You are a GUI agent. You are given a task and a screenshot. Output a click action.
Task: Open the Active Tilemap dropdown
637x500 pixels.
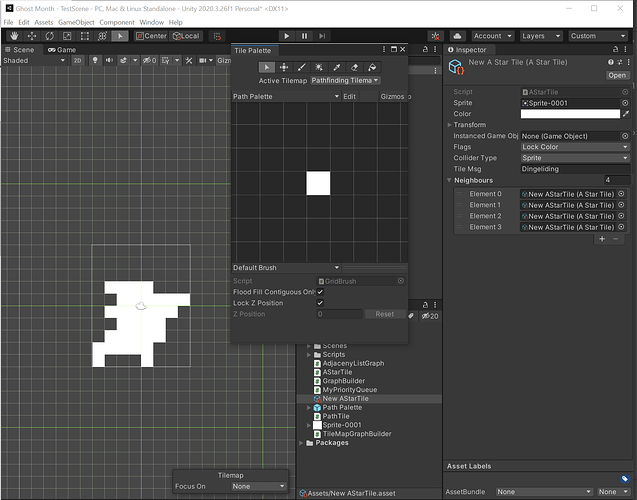click(x=345, y=80)
